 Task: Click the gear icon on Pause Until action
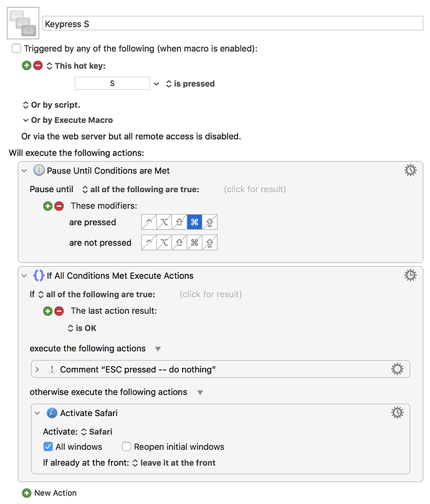coord(410,170)
